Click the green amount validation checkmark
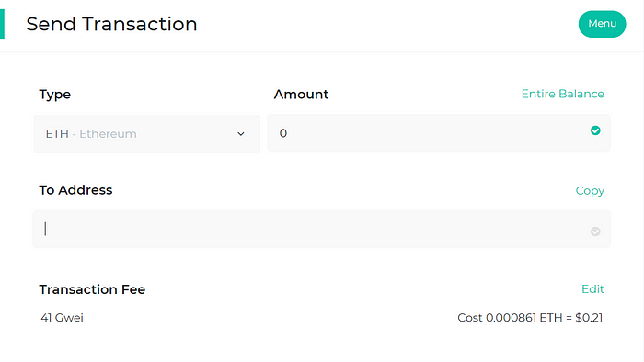The width and height of the screenshot is (644, 362). (595, 130)
